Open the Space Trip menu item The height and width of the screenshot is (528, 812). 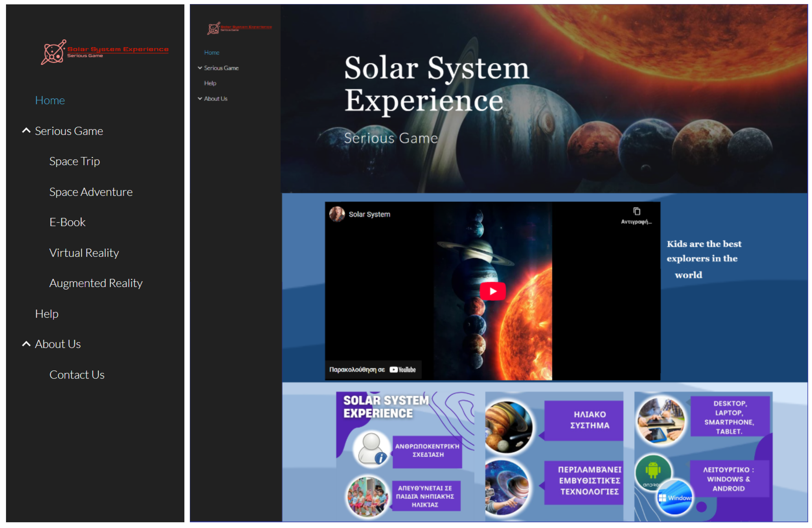click(74, 161)
